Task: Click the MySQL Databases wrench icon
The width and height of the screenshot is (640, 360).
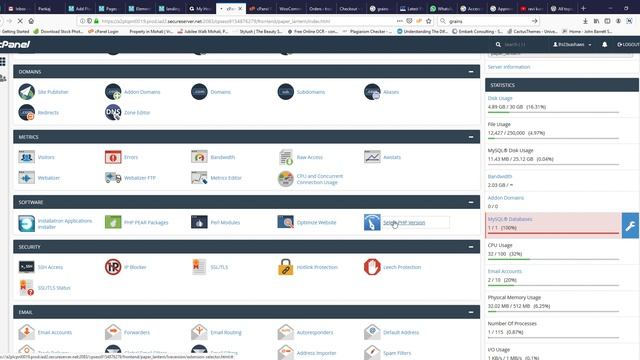Action: tap(630, 225)
